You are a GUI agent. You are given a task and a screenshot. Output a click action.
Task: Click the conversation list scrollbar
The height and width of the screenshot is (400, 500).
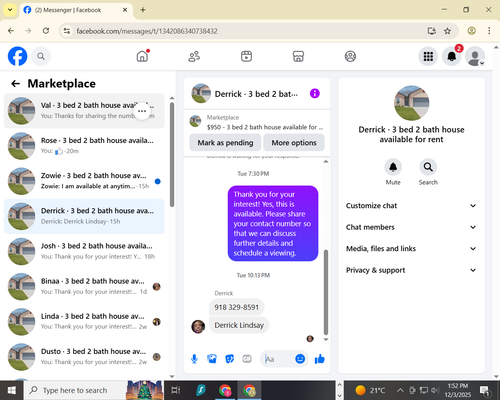pos(172,155)
